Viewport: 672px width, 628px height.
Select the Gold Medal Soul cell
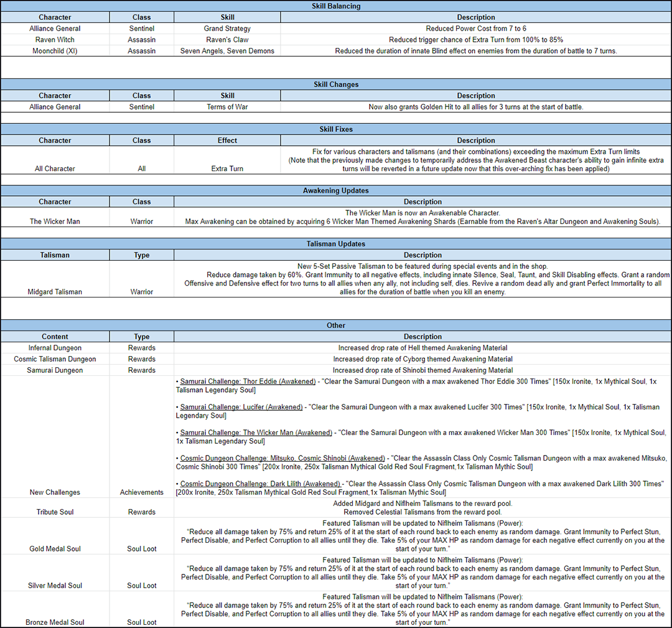click(55, 549)
